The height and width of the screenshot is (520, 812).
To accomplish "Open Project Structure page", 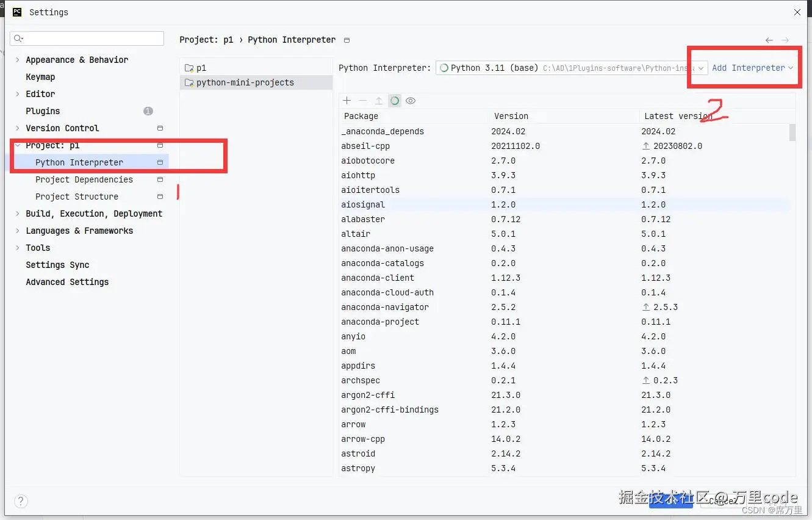I will (77, 197).
